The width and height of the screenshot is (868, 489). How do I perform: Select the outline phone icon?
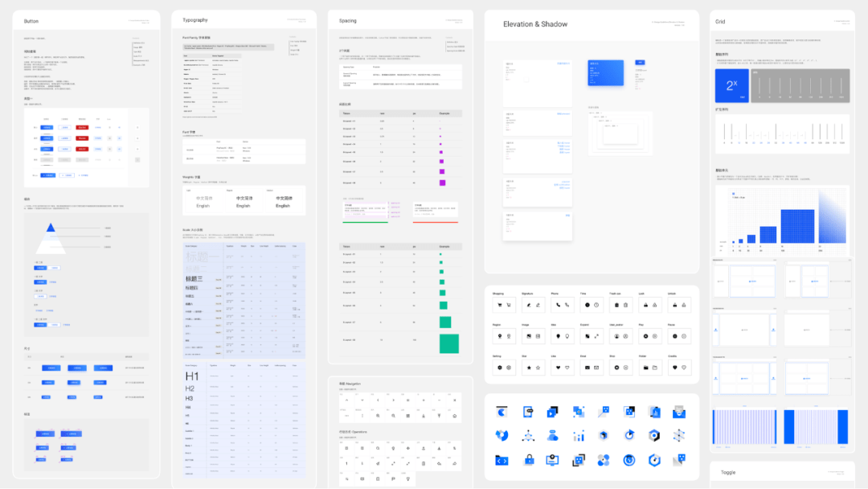(x=567, y=306)
